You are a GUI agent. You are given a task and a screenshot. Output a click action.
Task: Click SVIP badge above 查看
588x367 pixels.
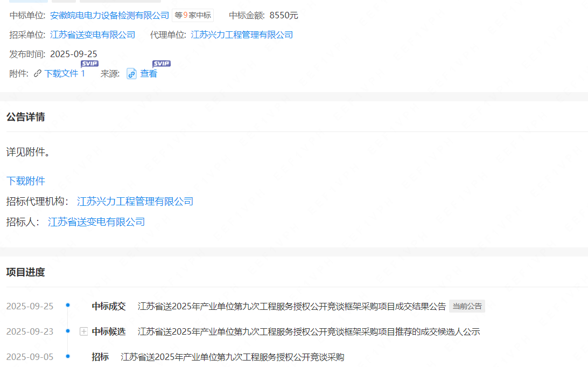[162, 64]
